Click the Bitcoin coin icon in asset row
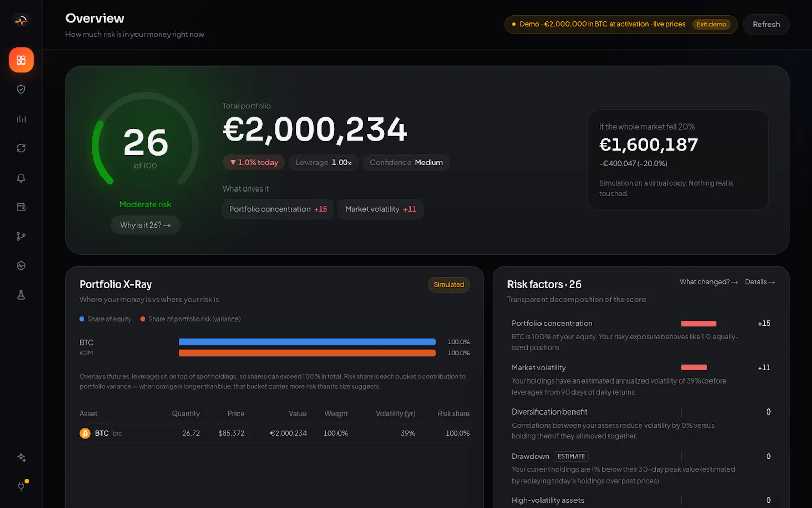Image resolution: width=812 pixels, height=508 pixels. pyautogui.click(x=85, y=433)
